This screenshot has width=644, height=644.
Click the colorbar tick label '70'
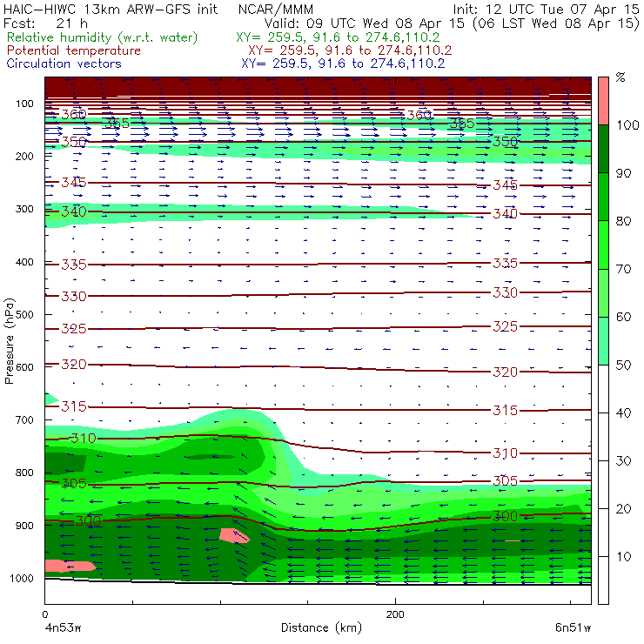coord(623,269)
